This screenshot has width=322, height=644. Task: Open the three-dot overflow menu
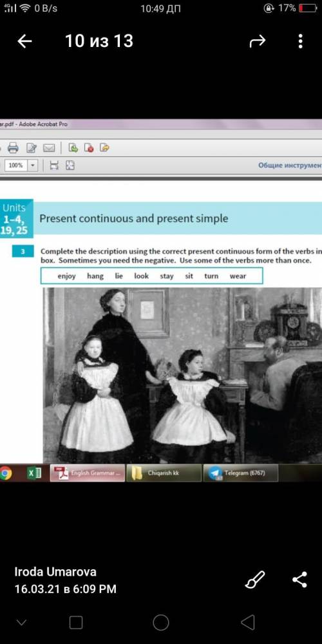[x=301, y=41]
